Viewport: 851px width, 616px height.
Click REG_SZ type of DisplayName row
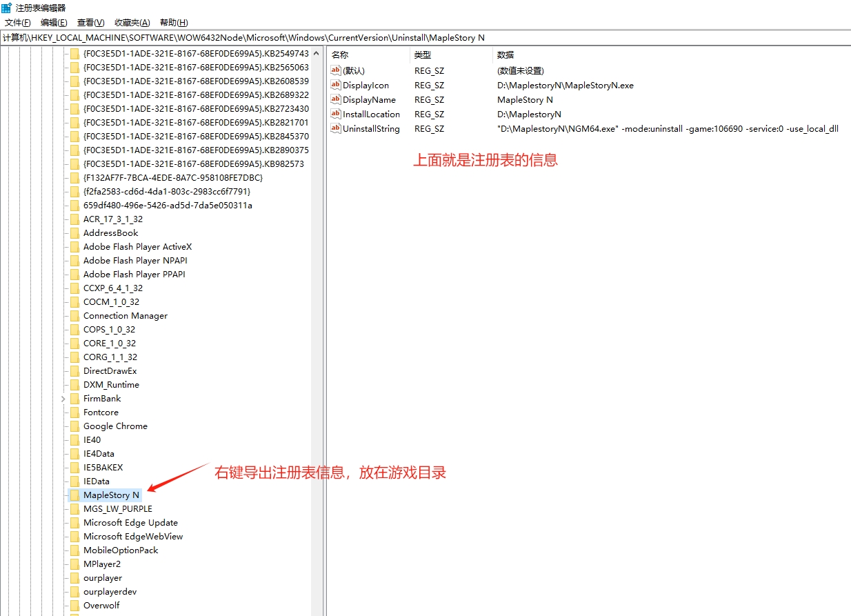click(x=429, y=100)
